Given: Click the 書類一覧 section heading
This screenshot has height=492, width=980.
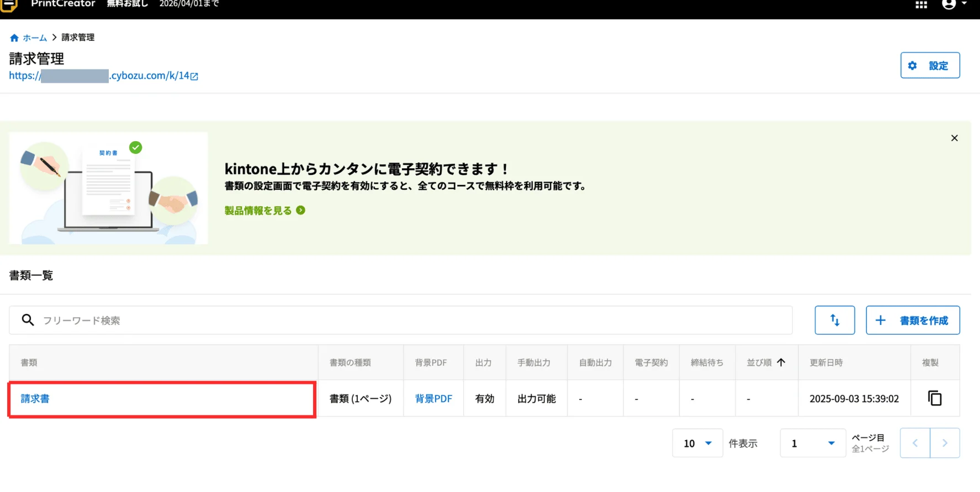Looking at the screenshot, I should 31,275.
